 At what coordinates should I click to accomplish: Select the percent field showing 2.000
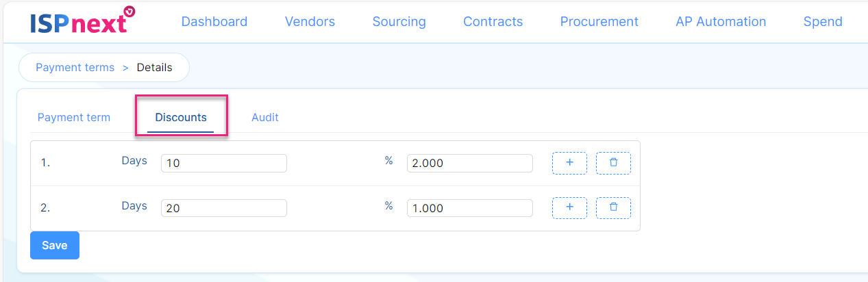tap(470, 164)
